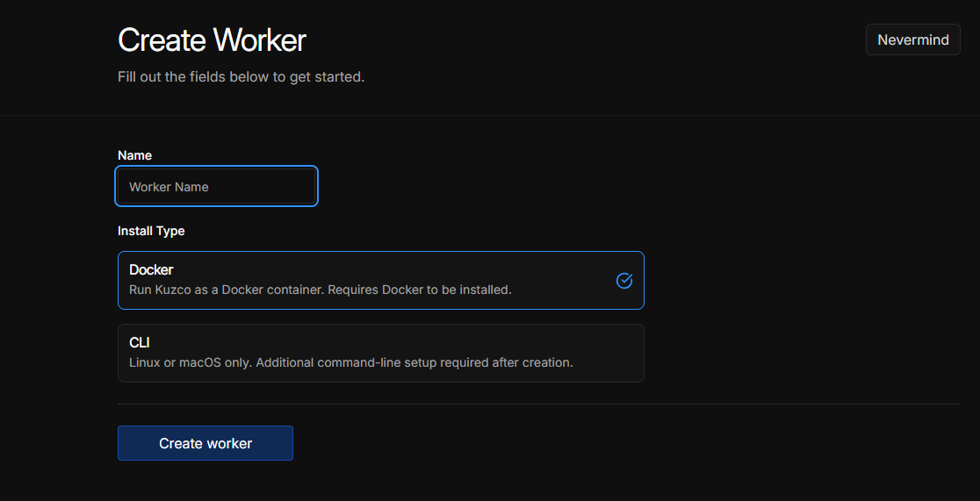Click the Create Worker page heading
This screenshot has width=980, height=501.
click(212, 40)
